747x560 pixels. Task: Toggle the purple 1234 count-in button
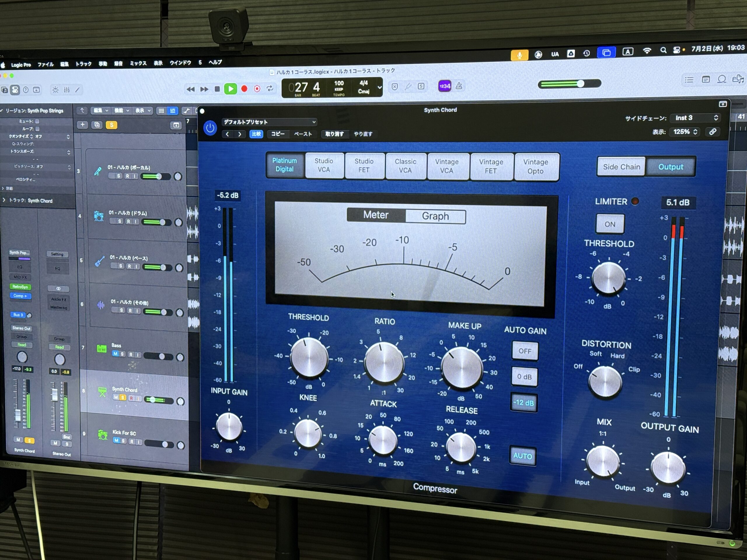[x=445, y=86]
